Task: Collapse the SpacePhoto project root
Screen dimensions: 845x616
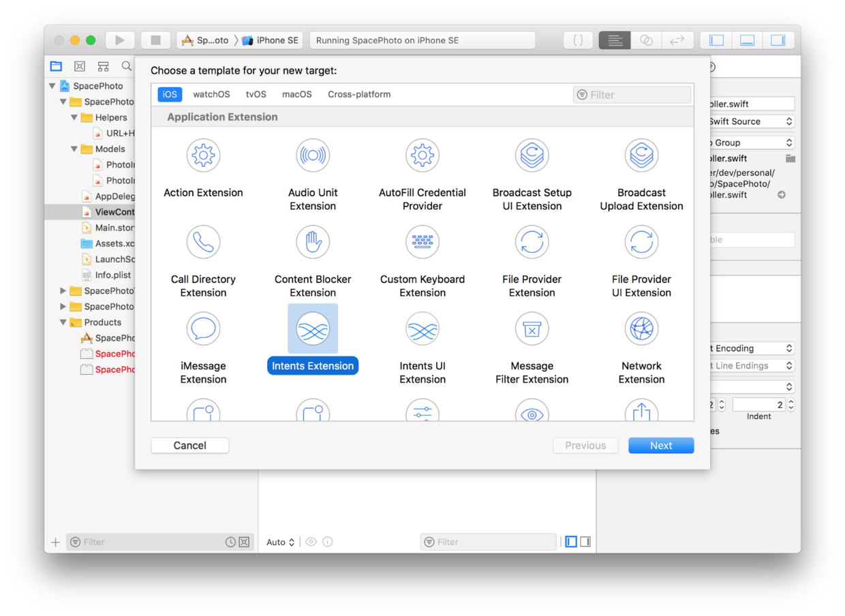Action: point(52,86)
